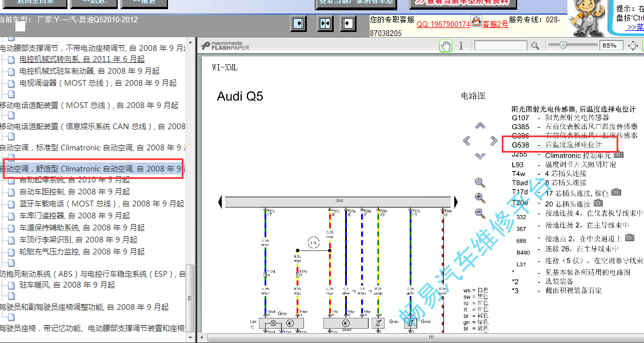Image resolution: width=644 pixels, height=343 pixels.
Task: Click the G107 阳光照射光电传感器 legend line
Action: (x=561, y=118)
